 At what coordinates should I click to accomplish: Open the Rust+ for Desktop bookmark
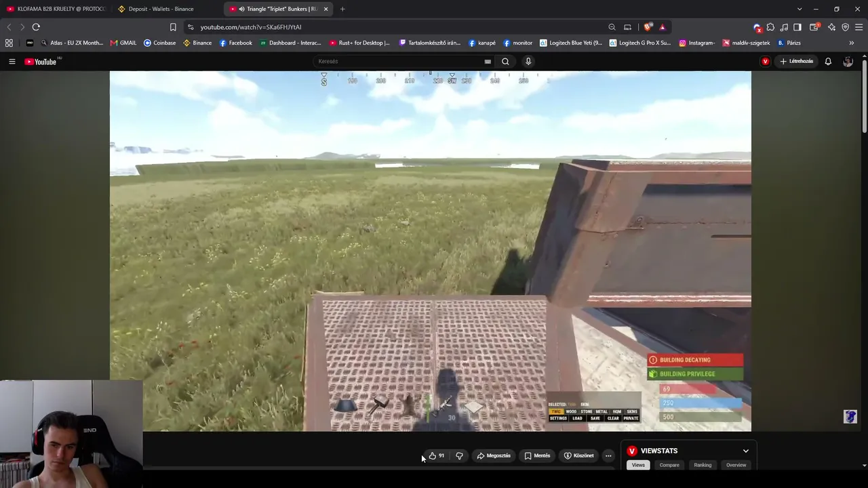coord(359,43)
